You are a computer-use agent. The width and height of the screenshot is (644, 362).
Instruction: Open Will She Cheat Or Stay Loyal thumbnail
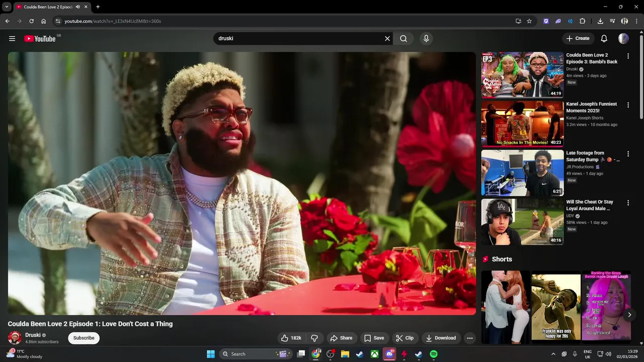coord(522,222)
